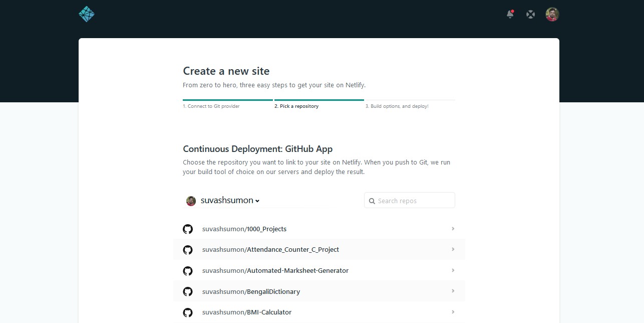
Task: Open the user profile avatar menu
Action: pyautogui.click(x=552, y=15)
